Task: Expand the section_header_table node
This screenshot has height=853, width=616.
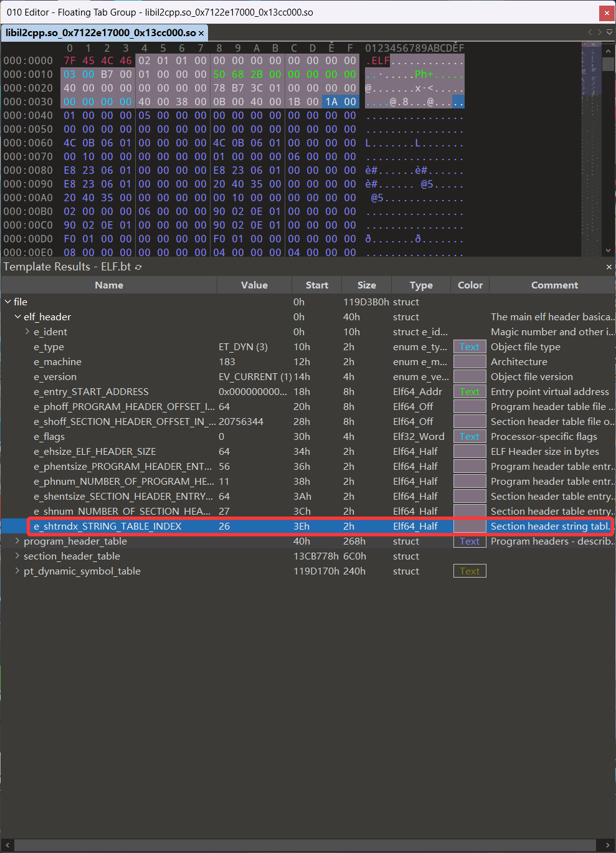Action: (x=17, y=556)
